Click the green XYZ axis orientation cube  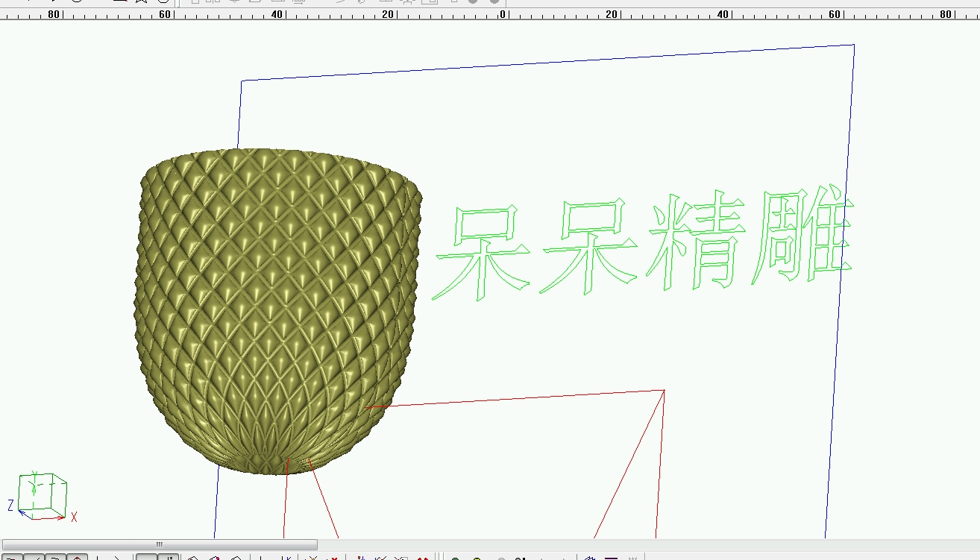43,495
